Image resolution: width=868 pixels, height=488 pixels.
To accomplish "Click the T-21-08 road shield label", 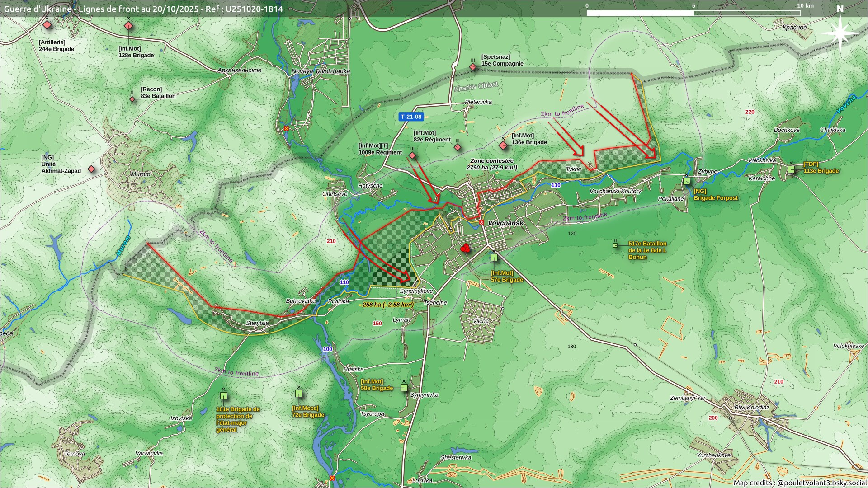I will pyautogui.click(x=411, y=117).
